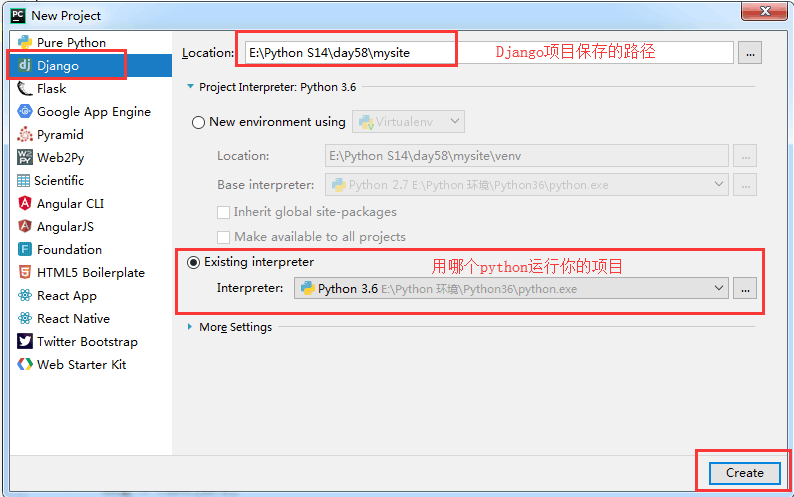This screenshot has width=794, height=497.
Task: Click the Google App Engine icon
Action: [25, 111]
